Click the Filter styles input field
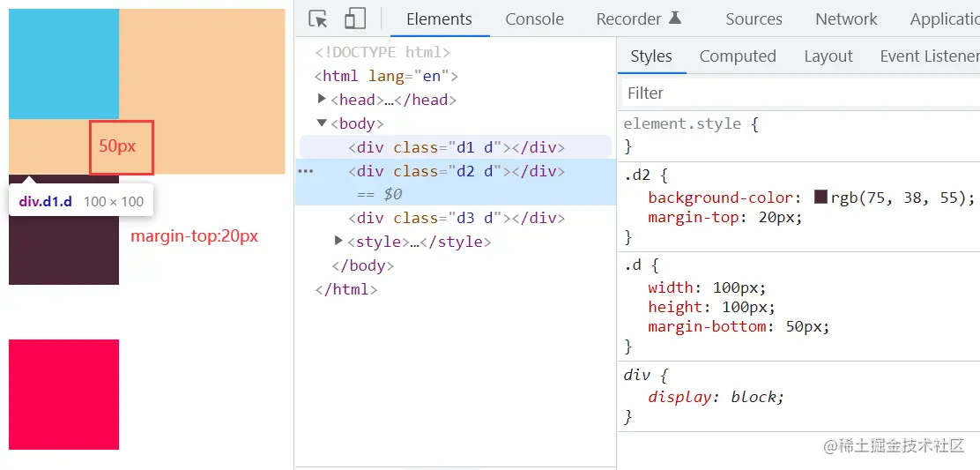This screenshot has width=980, height=470. pos(800,93)
